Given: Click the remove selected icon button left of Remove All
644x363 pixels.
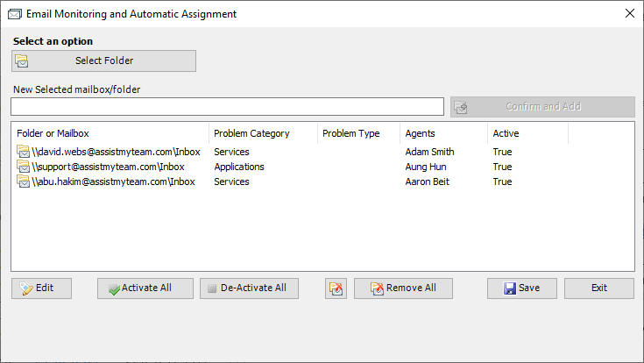Looking at the screenshot, I should [336, 288].
